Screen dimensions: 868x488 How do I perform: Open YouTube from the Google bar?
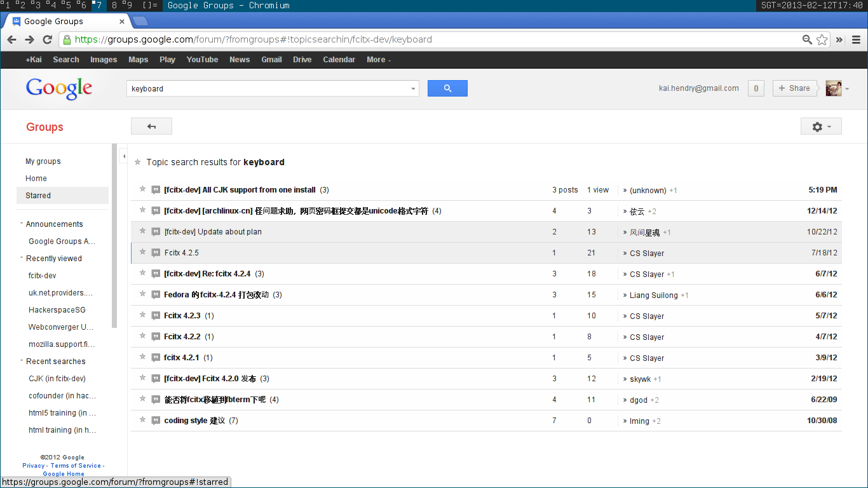pos(202,60)
